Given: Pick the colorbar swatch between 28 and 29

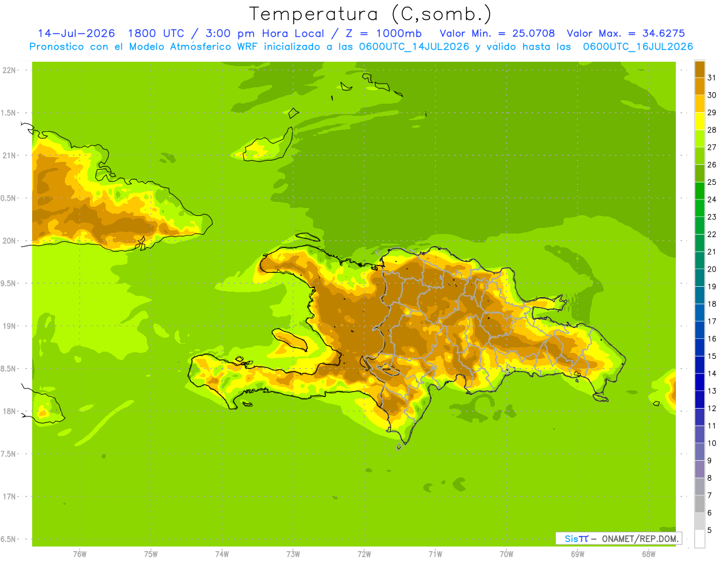Looking at the screenshot, I should [699, 121].
